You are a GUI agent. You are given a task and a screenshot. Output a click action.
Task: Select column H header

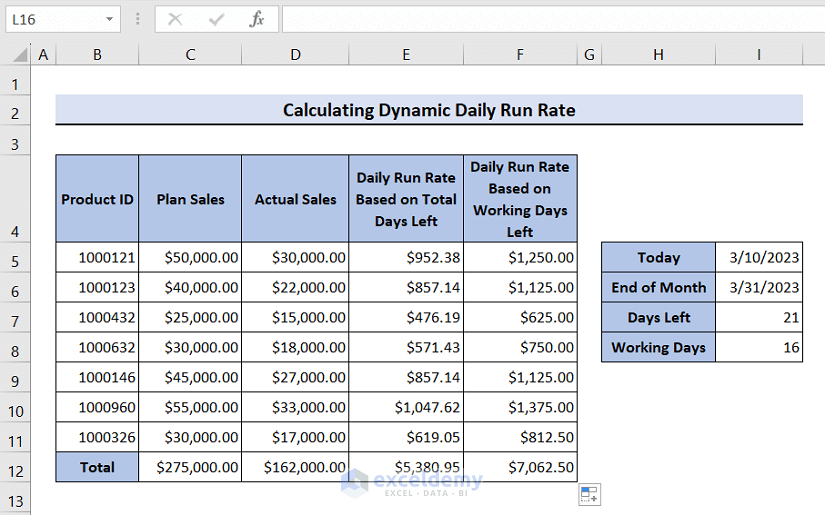[658, 54]
